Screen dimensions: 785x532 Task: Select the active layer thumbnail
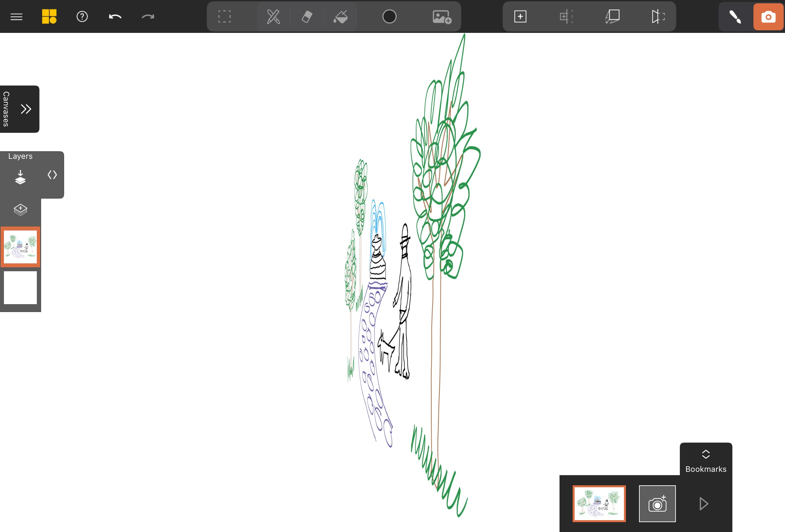[x=21, y=247]
